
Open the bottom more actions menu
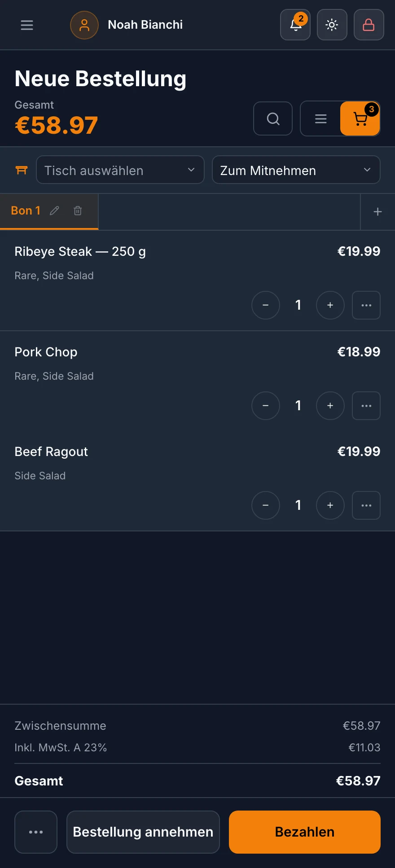click(x=36, y=832)
